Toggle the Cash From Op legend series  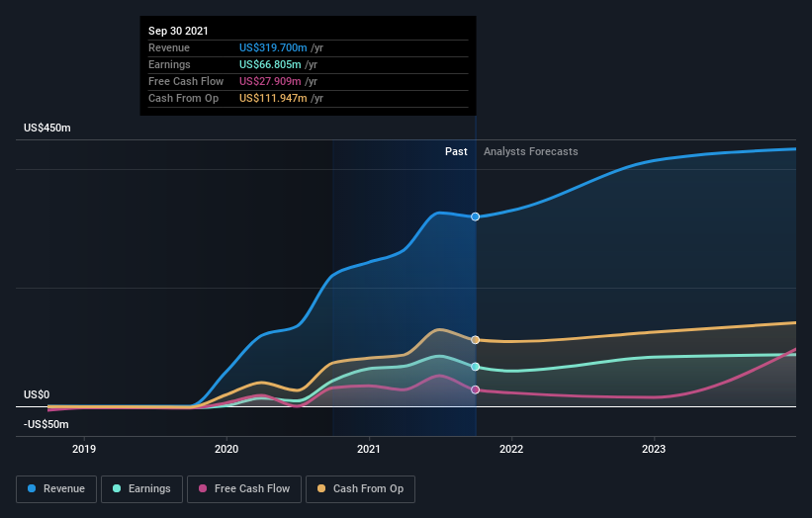pyautogui.click(x=360, y=489)
